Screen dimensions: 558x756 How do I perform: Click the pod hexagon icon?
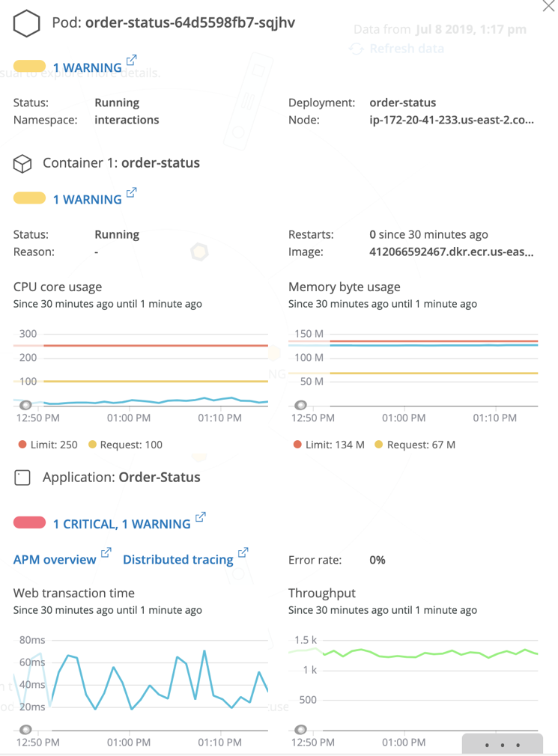click(26, 22)
